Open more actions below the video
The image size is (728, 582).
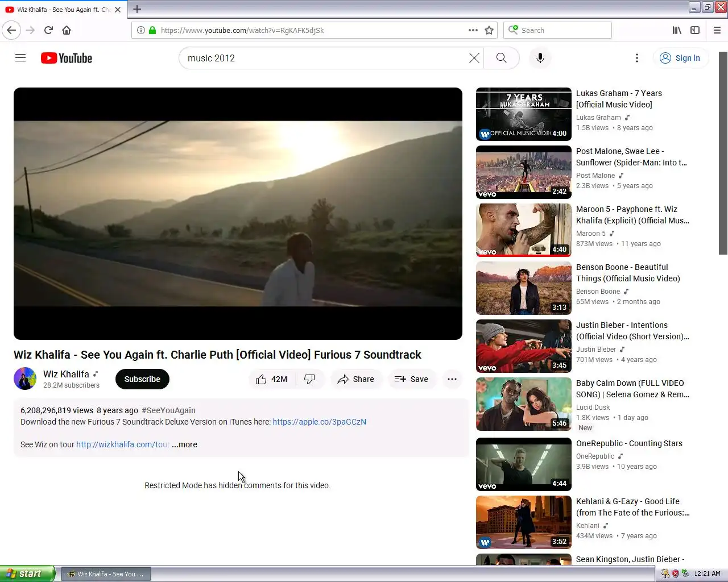(x=452, y=379)
